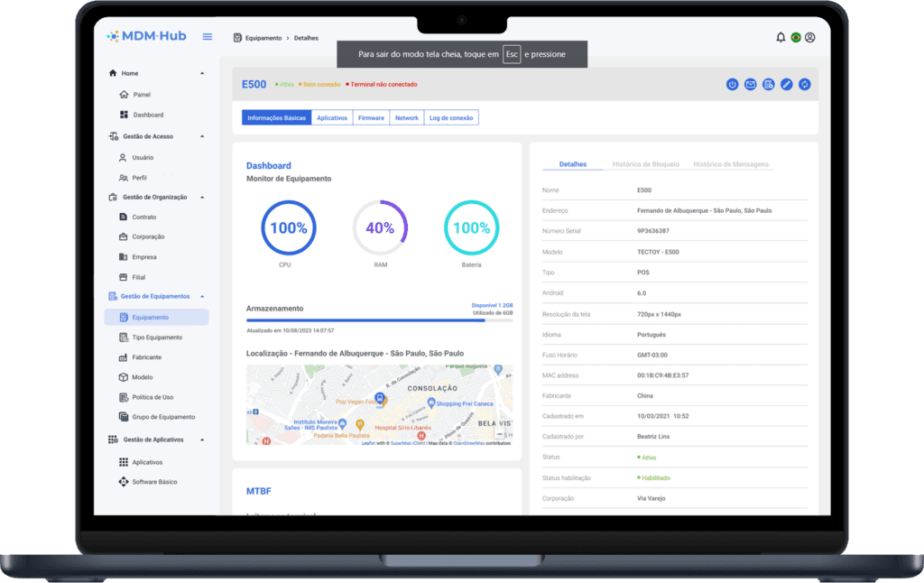Image resolution: width=924 pixels, height=583 pixels.
Task: Click the location map of Consolação
Action: point(379,405)
